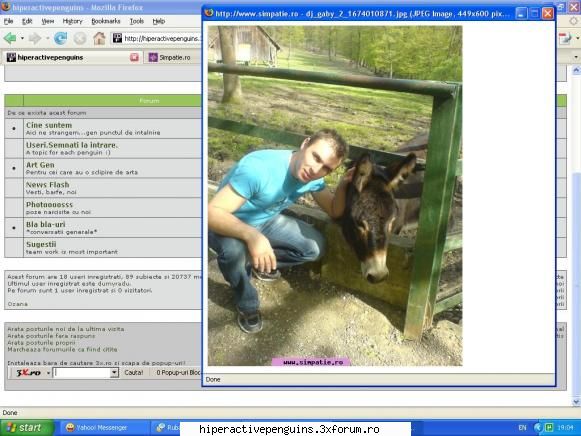Reload the page with the Reload icon

pos(60,38)
